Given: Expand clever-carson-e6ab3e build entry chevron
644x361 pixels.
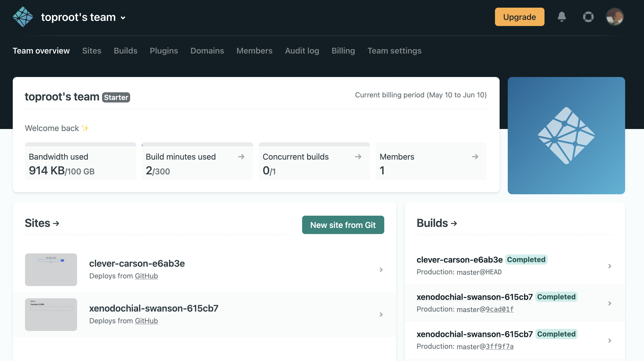Looking at the screenshot, I should (x=610, y=266).
